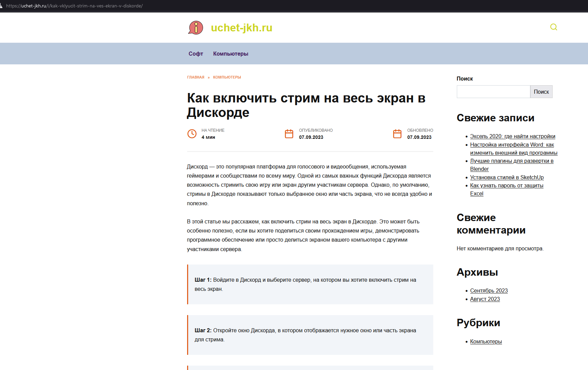Screen dimensions: 588x370
Task: Open post Лучшие плагины для развертки в Blender
Action: [512, 165]
